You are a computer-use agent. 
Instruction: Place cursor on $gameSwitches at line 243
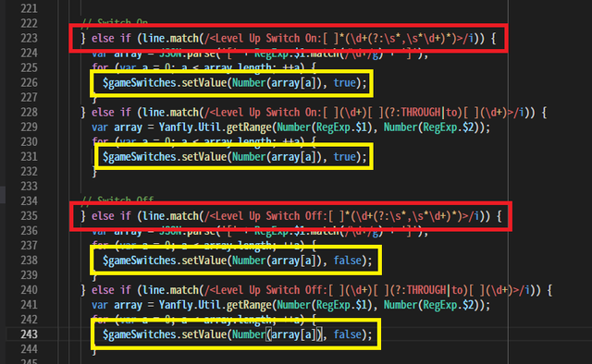click(140, 334)
